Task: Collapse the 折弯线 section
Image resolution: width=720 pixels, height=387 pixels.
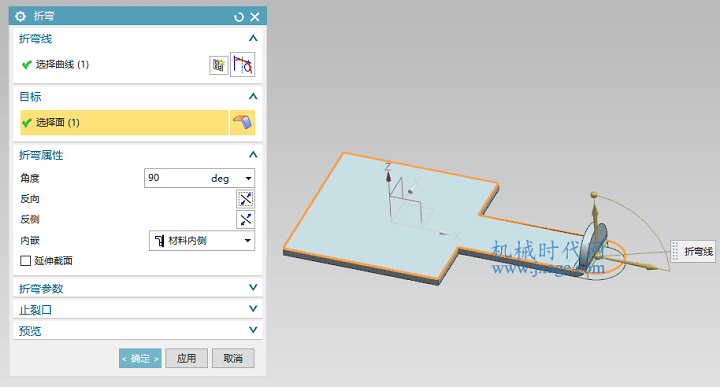Action: pyautogui.click(x=253, y=39)
